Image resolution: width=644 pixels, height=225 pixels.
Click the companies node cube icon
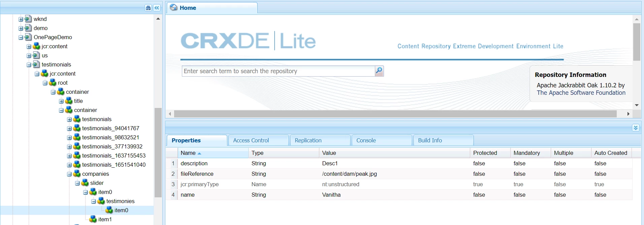point(77,174)
